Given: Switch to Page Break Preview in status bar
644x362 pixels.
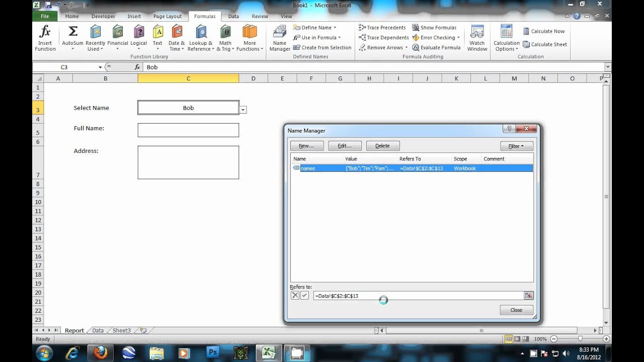Looking at the screenshot, I should [x=526, y=339].
